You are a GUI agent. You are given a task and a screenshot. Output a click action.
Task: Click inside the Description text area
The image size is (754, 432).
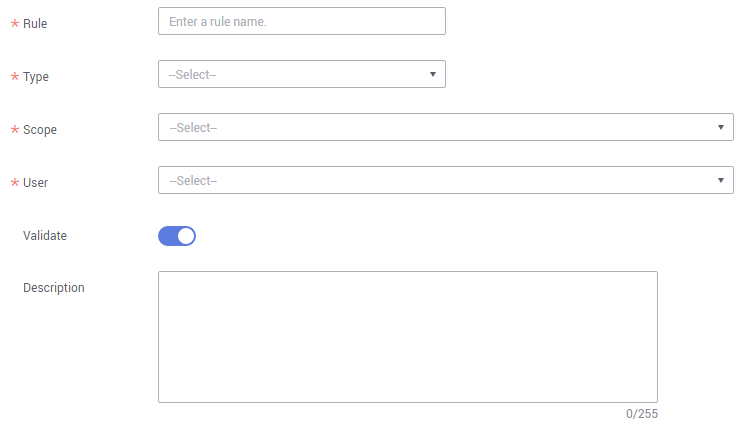tap(408, 337)
